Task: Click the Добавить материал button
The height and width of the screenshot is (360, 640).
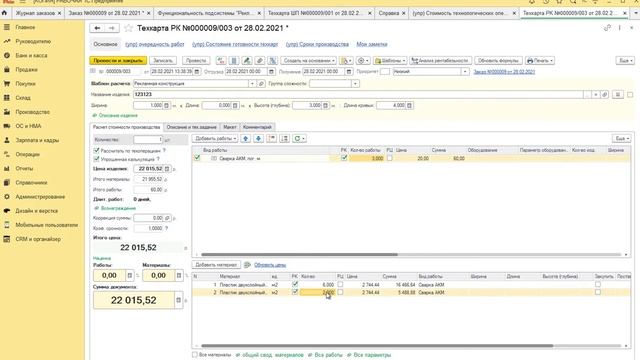Action: click(x=216, y=265)
